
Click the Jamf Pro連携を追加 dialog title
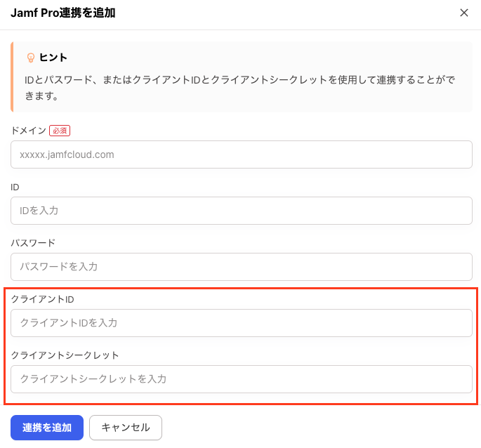63,13
